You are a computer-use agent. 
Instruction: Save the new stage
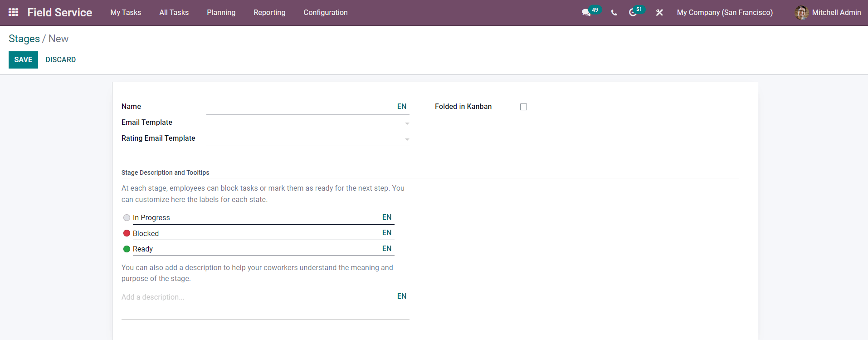pyautogui.click(x=23, y=60)
